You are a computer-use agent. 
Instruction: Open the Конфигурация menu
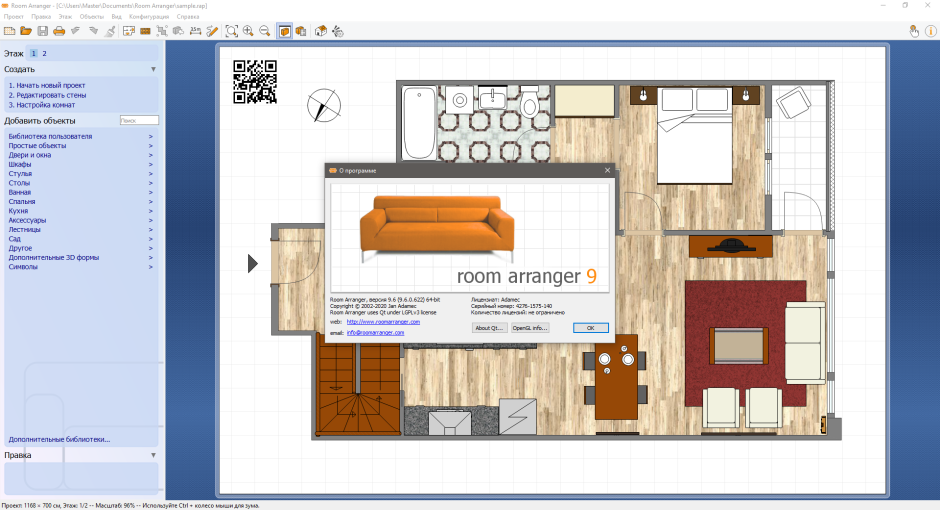(149, 17)
